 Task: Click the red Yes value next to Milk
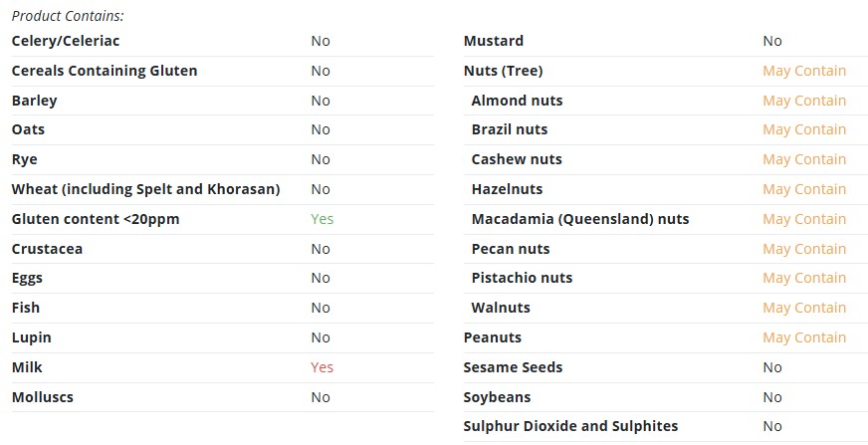pos(322,367)
